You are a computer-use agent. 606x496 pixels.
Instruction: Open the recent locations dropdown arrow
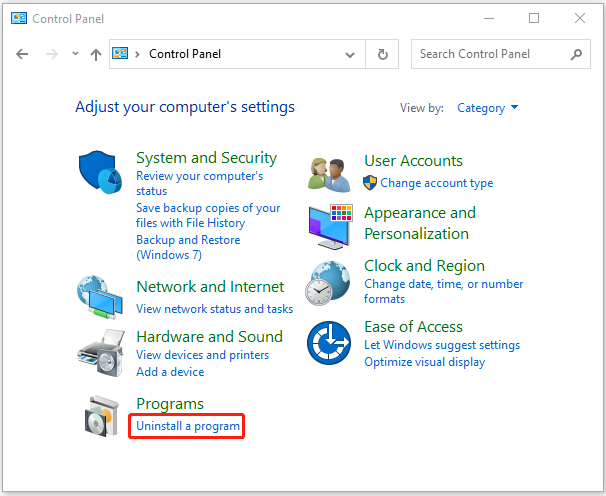(75, 54)
